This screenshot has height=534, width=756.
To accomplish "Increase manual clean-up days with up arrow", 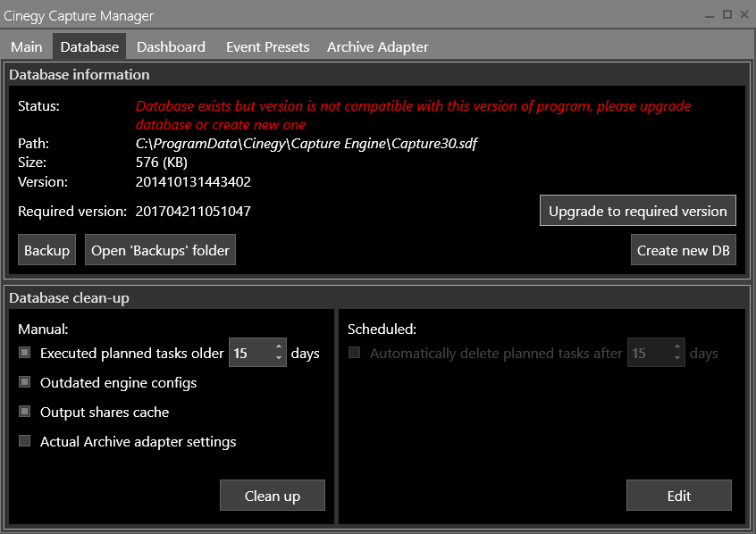I will point(279,346).
